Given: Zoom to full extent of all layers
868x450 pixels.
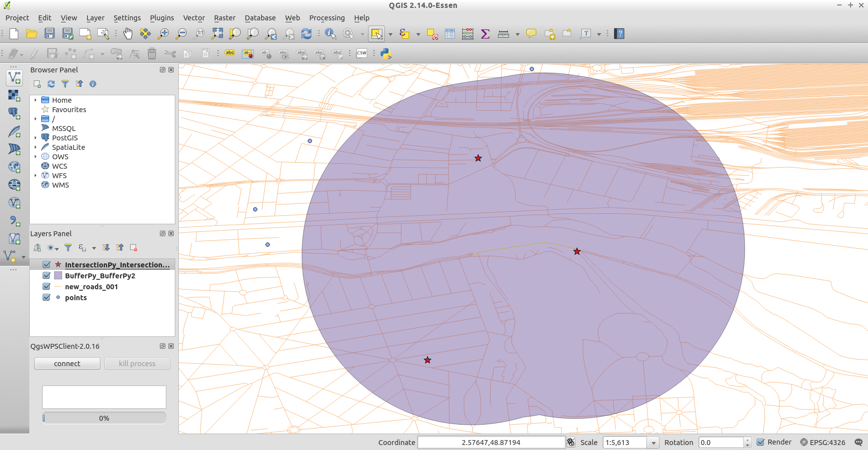Looking at the screenshot, I should click(217, 34).
